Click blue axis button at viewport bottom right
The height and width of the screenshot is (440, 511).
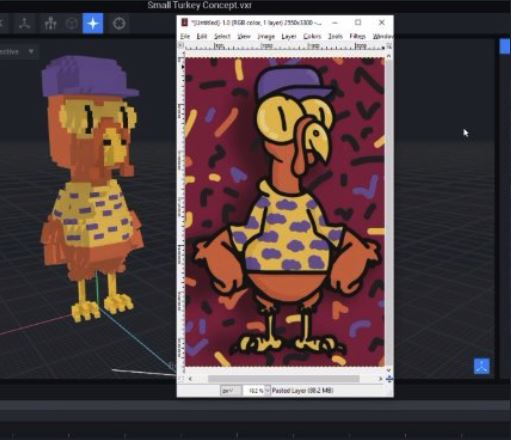[482, 366]
